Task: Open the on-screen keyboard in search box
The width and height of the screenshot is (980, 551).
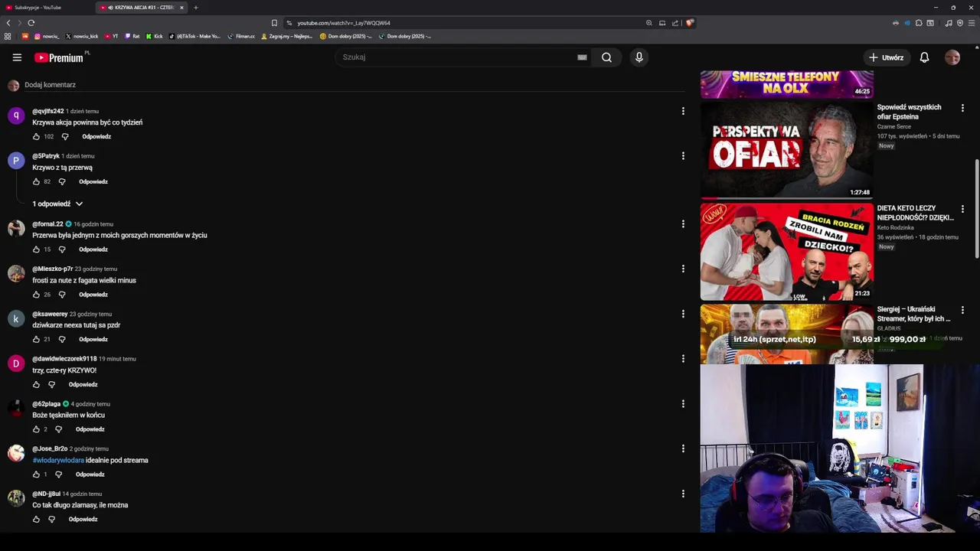Action: pos(582,57)
